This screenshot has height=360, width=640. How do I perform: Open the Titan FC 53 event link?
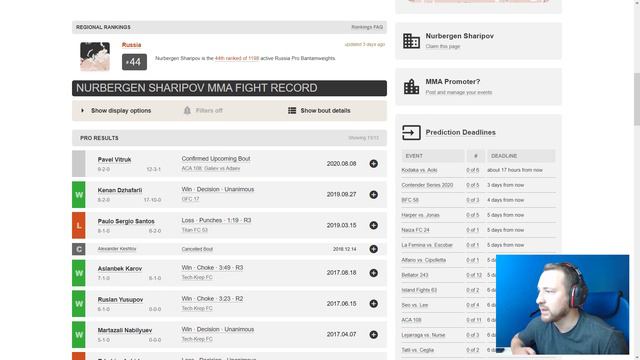(195, 230)
